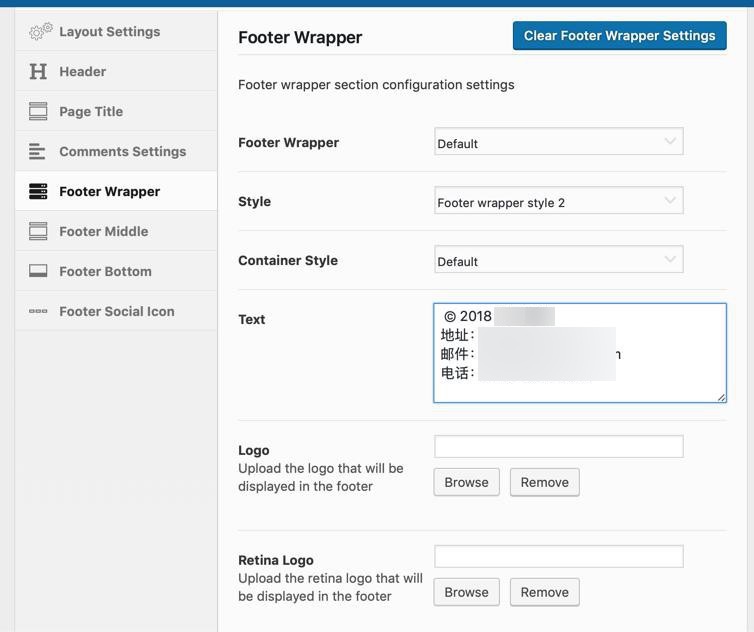Click the Layout Settings gears icon
The height and width of the screenshot is (632, 754).
coord(40,32)
